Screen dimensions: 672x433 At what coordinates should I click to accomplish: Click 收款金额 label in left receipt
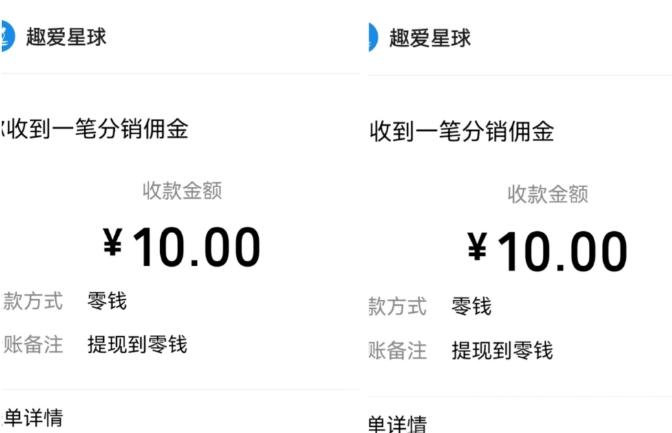click(x=182, y=190)
